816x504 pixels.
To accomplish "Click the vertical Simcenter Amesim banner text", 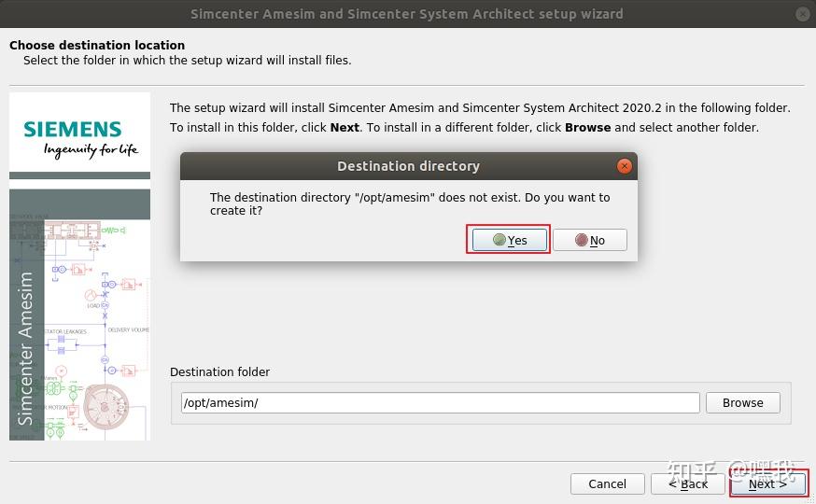I will click(x=26, y=347).
